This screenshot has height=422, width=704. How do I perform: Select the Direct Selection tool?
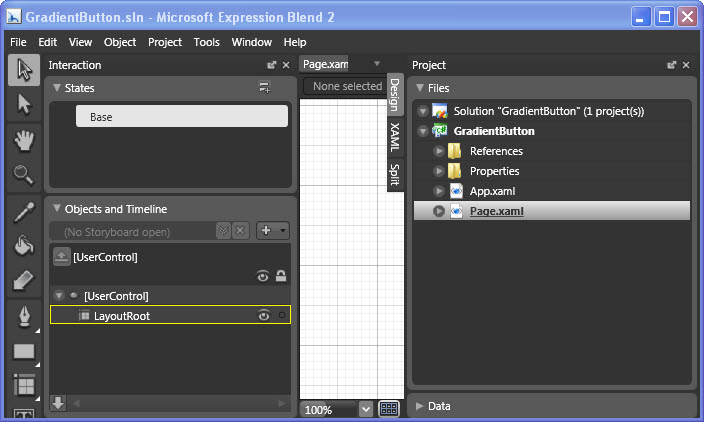[24, 104]
